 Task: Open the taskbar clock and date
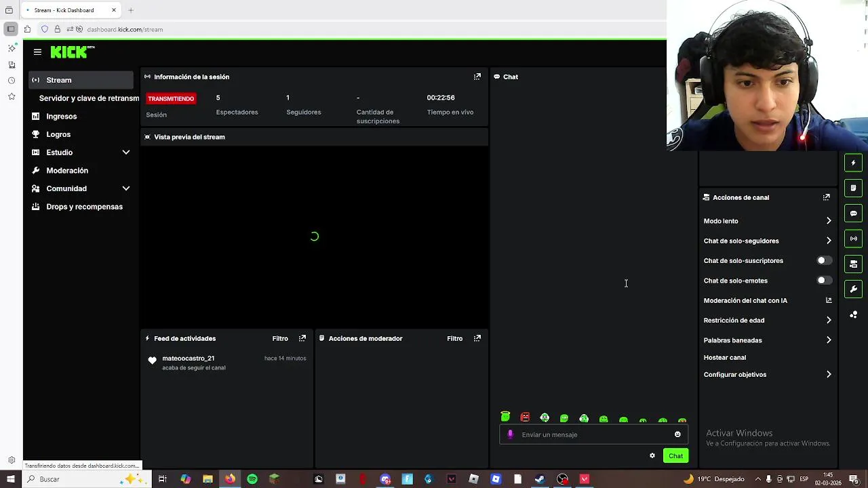(x=828, y=479)
